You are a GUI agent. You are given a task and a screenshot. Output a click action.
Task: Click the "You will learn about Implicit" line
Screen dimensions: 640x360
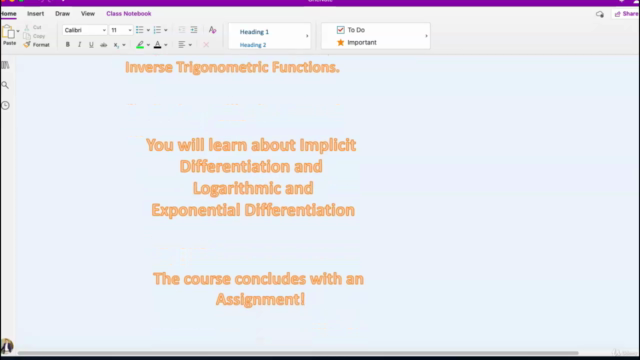coord(251,145)
